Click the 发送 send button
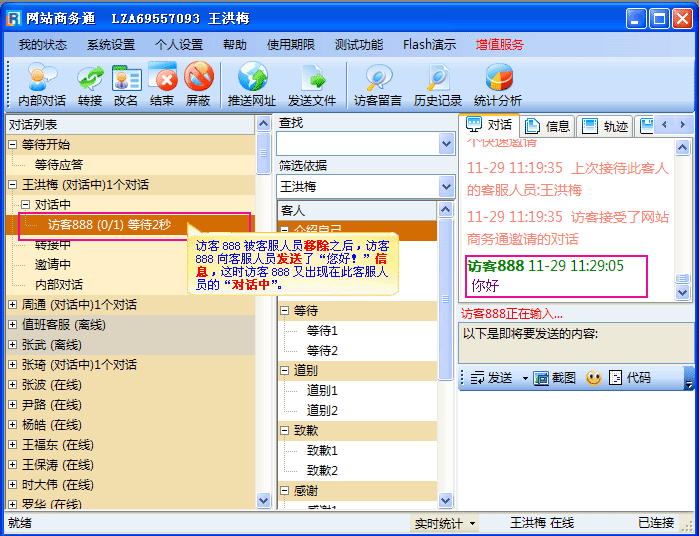Screen dimensions: 699x536 pos(492,378)
